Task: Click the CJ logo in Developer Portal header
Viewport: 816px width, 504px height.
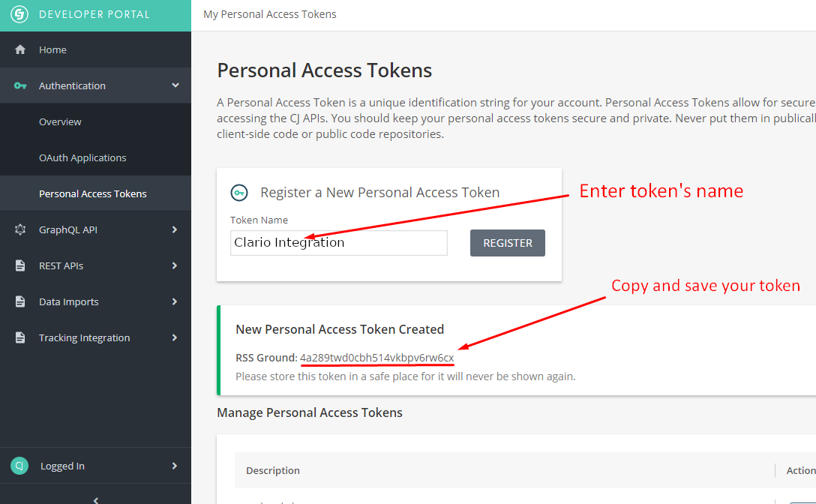Action: pos(19,14)
